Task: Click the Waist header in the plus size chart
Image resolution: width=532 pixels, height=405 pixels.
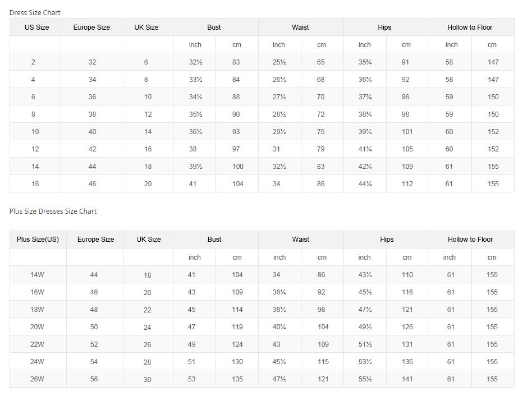Action: [x=300, y=240]
